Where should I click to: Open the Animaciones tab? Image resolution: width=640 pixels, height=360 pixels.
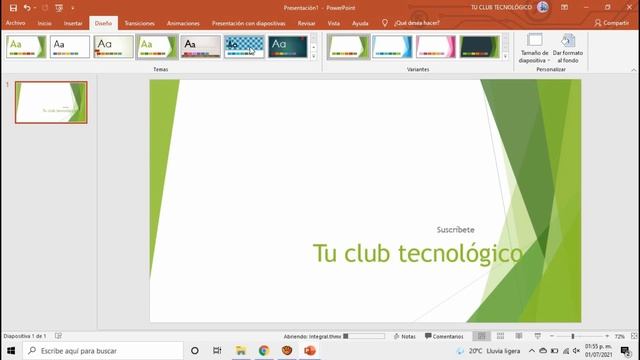(x=183, y=23)
